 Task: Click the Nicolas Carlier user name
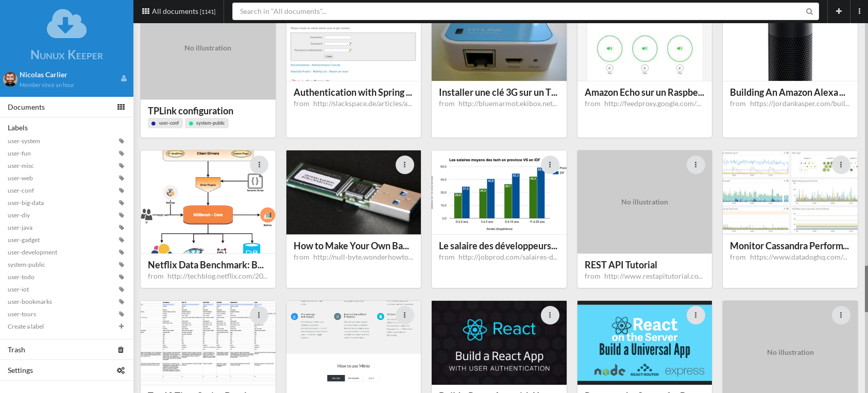(43, 75)
